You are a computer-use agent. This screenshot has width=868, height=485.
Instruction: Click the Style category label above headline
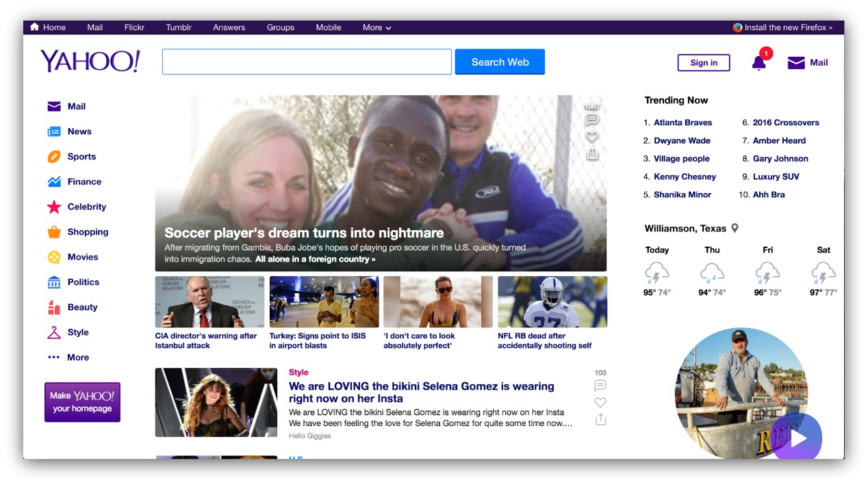pyautogui.click(x=298, y=373)
